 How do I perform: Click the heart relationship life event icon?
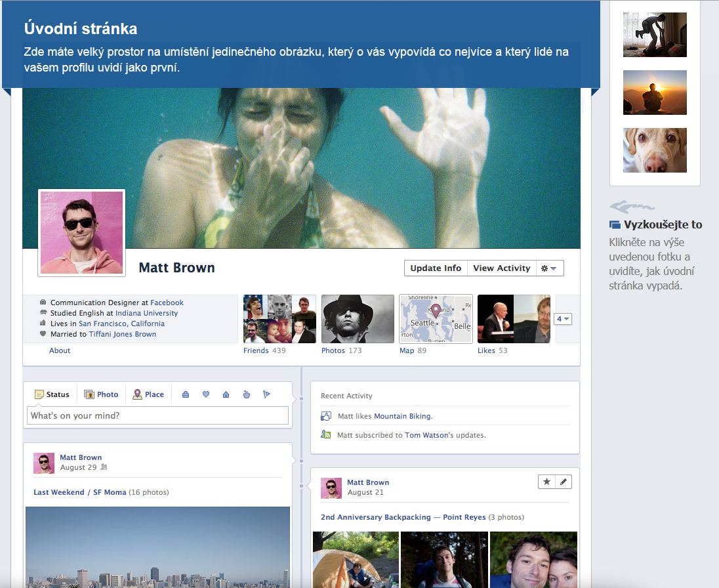(205, 394)
